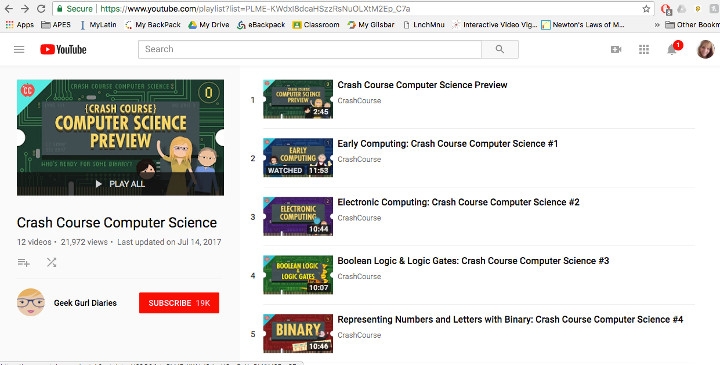The width and height of the screenshot is (720, 365).
Task: Open title 'Electronic Computing: Crash Course Computer Science #2'
Action: click(459, 202)
